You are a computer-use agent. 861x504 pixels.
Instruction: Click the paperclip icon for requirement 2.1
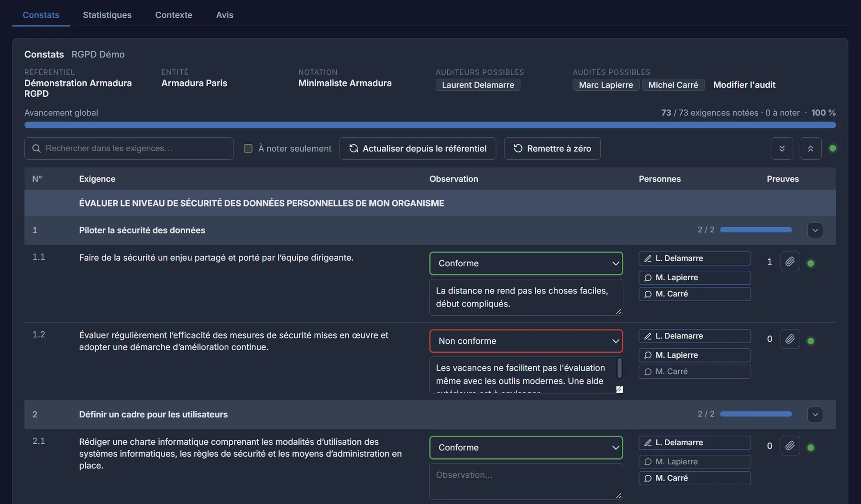790,446
